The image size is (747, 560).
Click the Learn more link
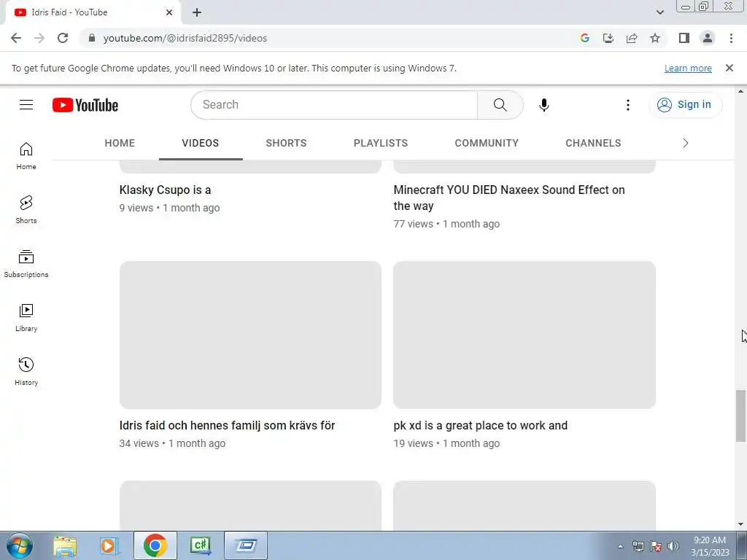688,68
